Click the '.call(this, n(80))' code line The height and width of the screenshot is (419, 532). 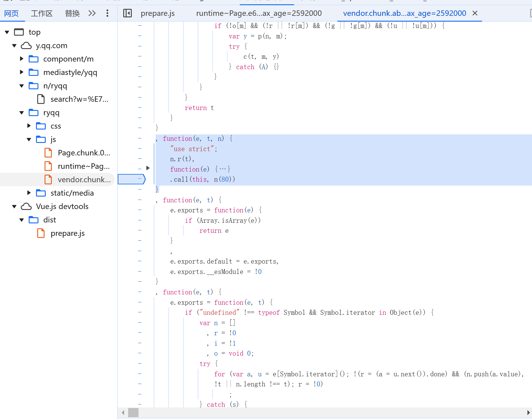[203, 179]
